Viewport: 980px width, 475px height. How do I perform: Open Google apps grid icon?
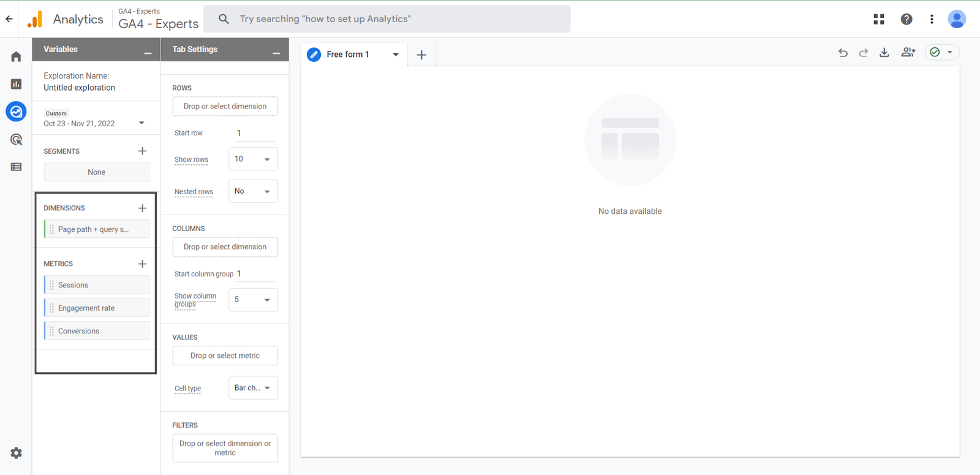point(879,19)
